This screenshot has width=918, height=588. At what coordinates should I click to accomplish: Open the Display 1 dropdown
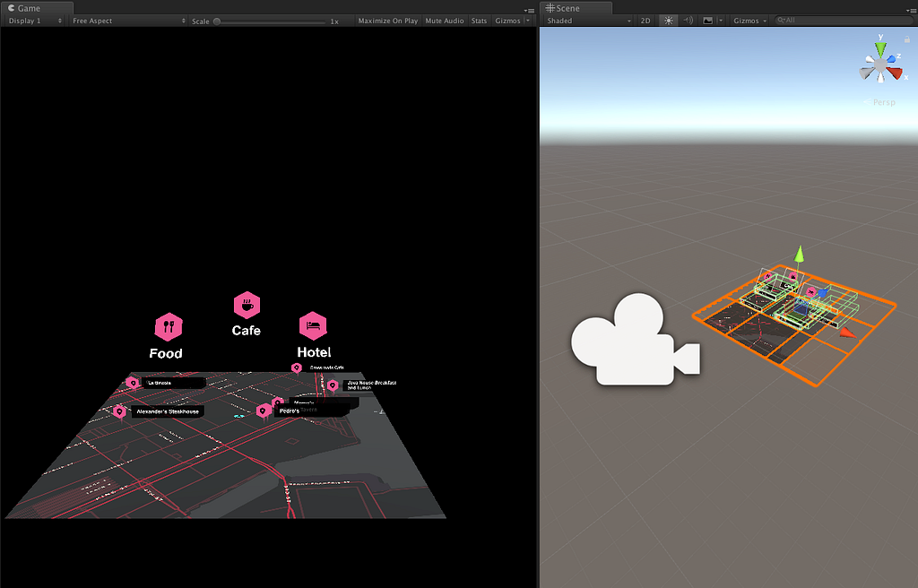35,22
